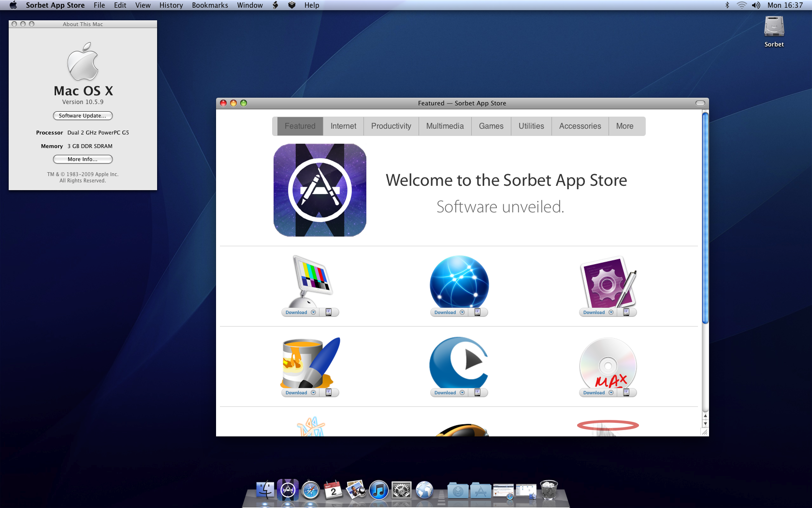
Task: Expand download options arrow for Max CD app
Action: tap(611, 392)
